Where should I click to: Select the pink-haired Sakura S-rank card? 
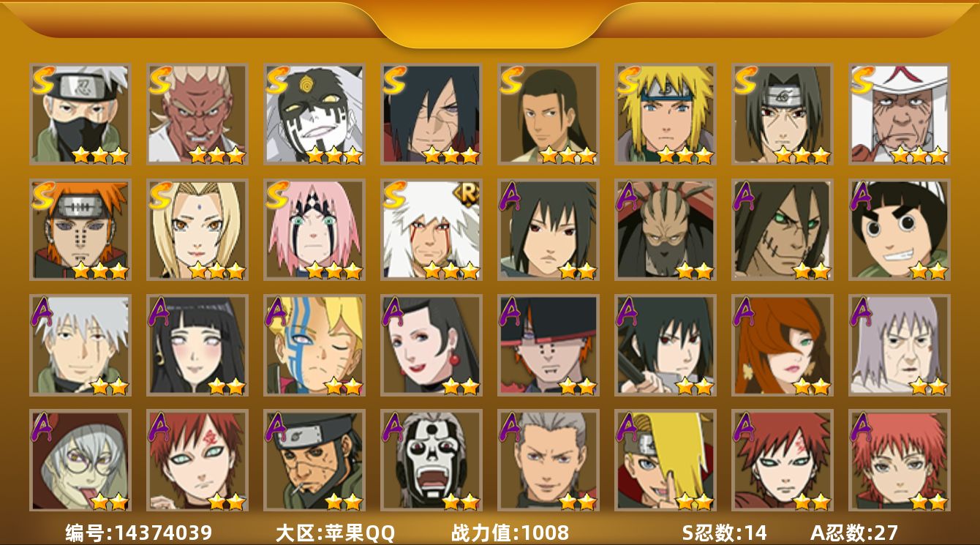tap(314, 230)
